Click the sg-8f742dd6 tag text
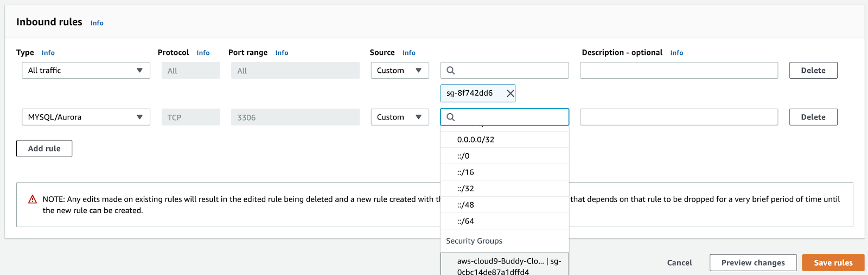The image size is (868, 275). (x=470, y=93)
